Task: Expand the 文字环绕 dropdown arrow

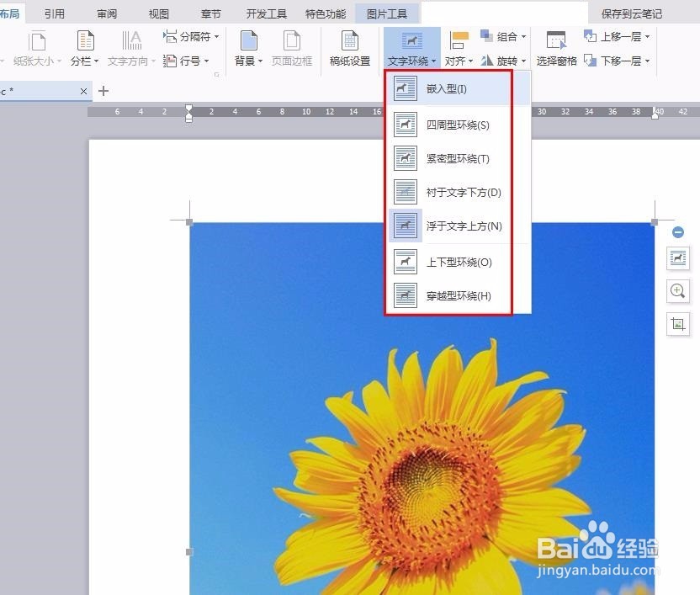Action: pos(433,61)
